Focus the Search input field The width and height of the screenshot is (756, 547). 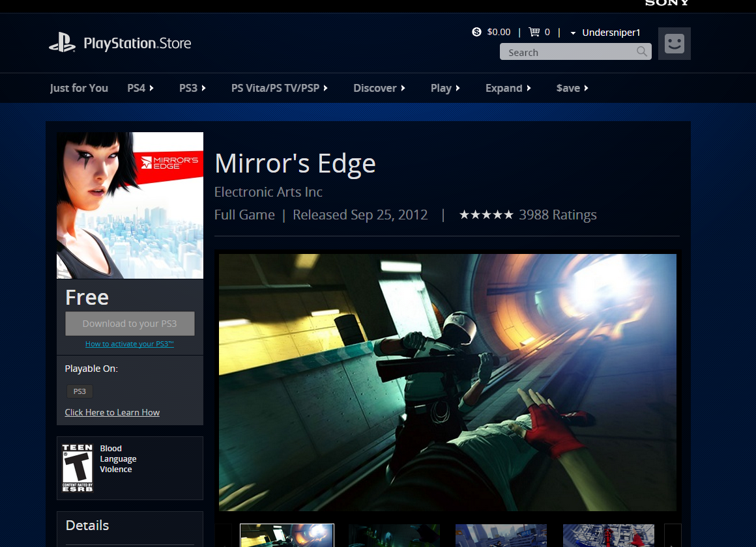[x=575, y=51]
